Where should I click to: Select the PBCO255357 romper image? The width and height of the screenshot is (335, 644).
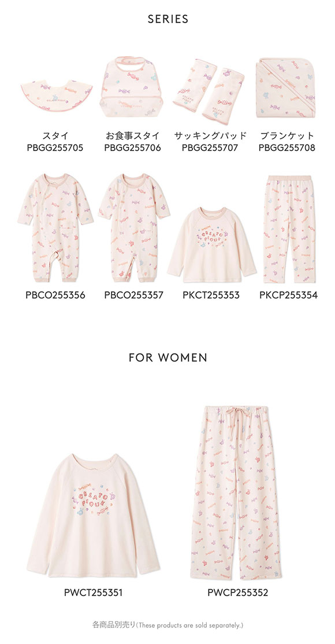134,228
